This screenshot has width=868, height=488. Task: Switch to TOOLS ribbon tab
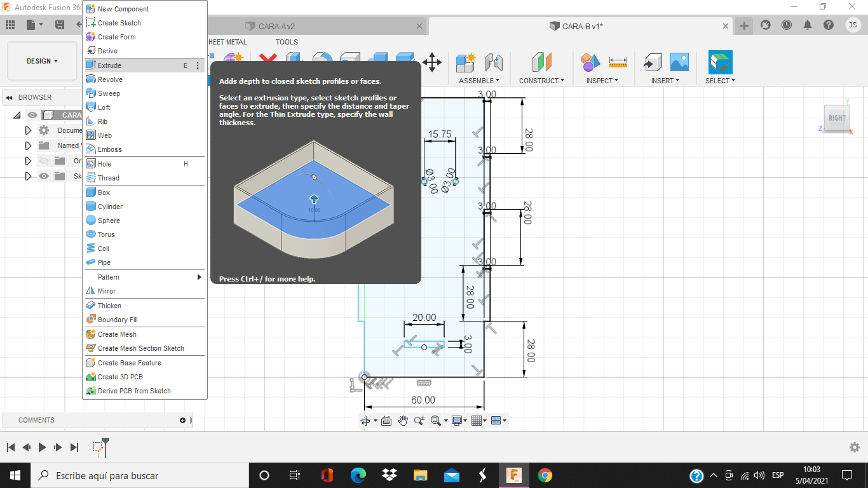(287, 42)
